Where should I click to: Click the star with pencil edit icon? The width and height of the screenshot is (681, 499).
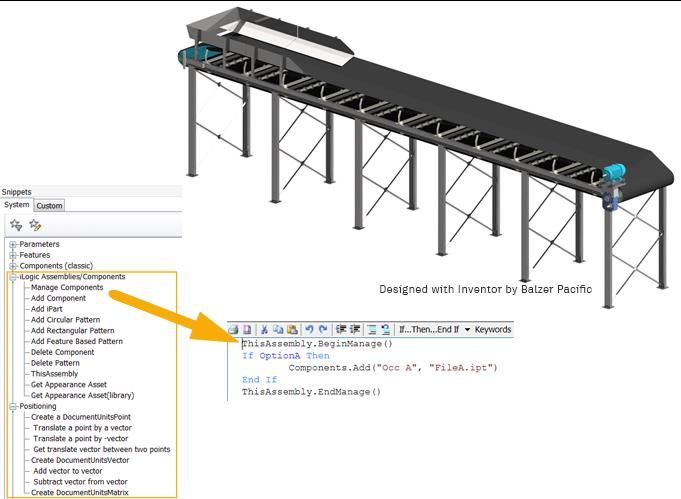35,225
